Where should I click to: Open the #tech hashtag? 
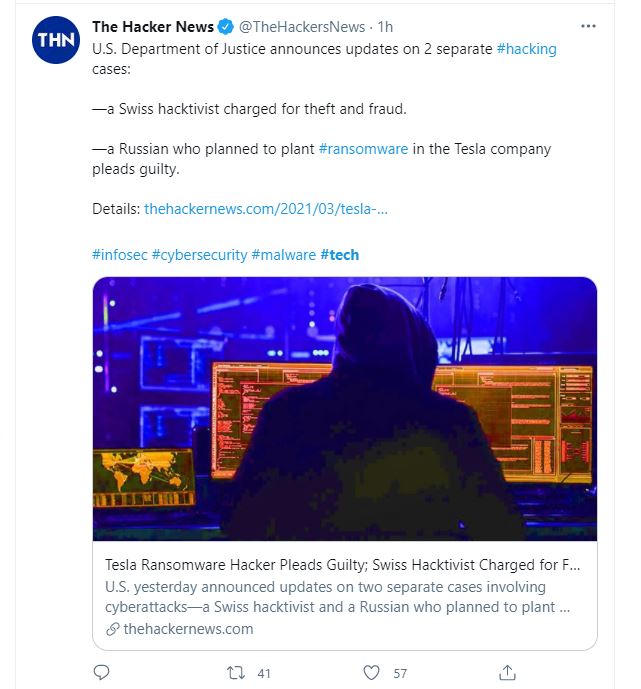339,255
